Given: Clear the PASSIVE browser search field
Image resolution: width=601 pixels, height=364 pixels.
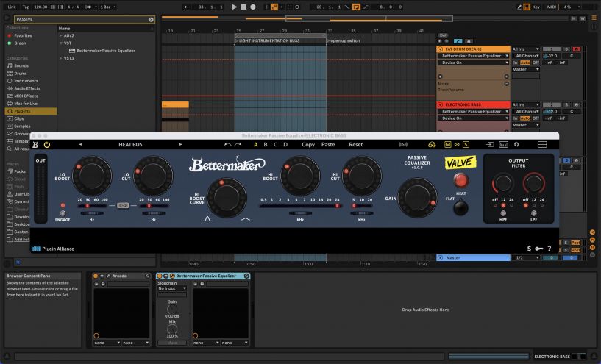Looking at the screenshot, I should coord(151,20).
